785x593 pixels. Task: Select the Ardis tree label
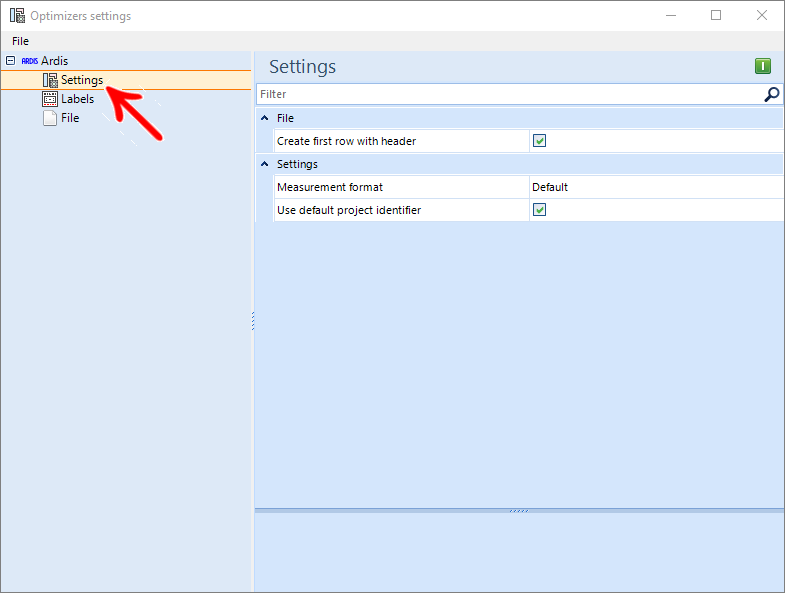(54, 61)
